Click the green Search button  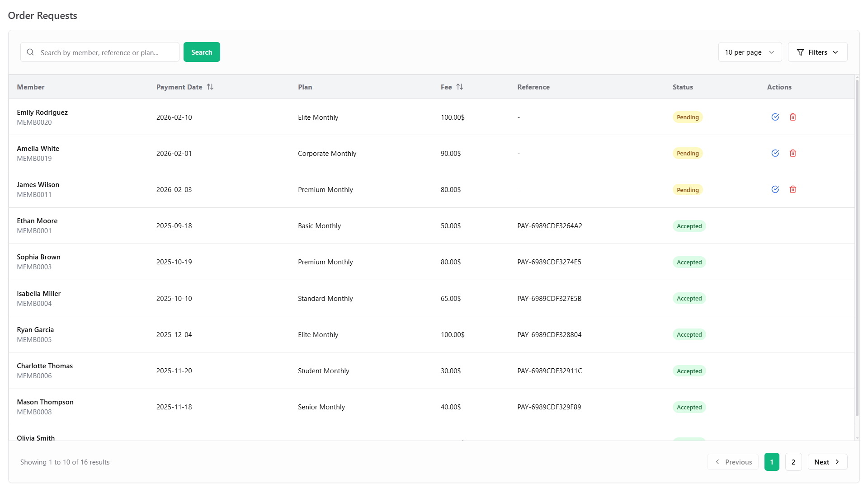(202, 52)
